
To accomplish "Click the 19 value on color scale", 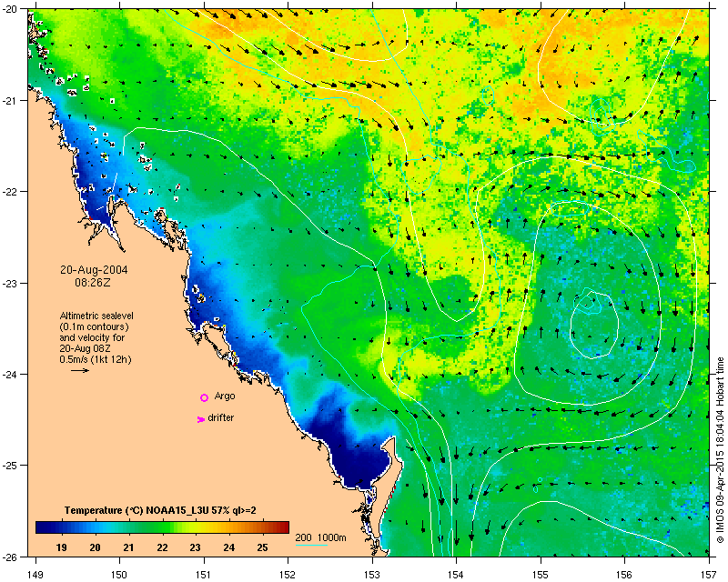I will coord(61,547).
